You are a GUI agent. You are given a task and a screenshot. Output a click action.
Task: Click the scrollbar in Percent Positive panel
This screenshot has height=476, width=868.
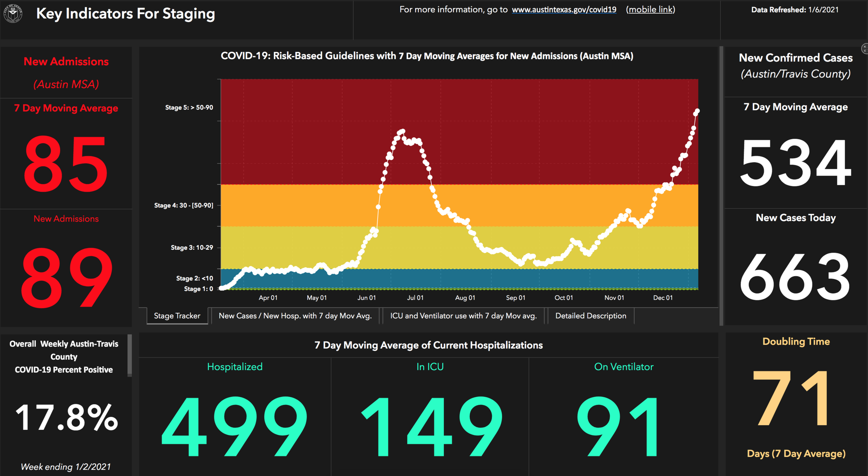(x=130, y=355)
